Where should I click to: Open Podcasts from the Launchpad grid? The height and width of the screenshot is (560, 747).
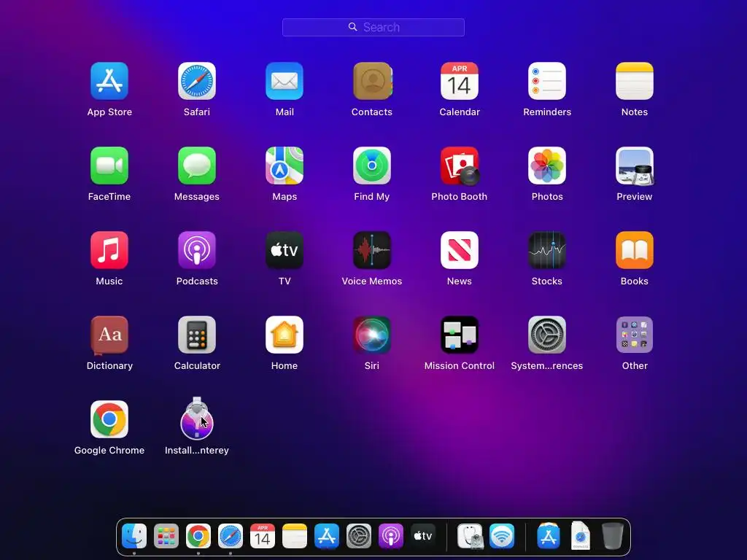(x=197, y=251)
